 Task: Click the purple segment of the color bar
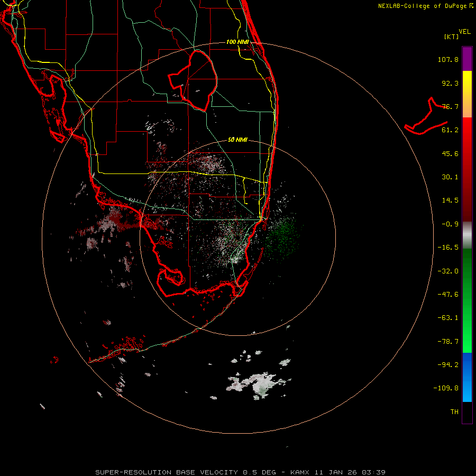pyautogui.click(x=467, y=59)
